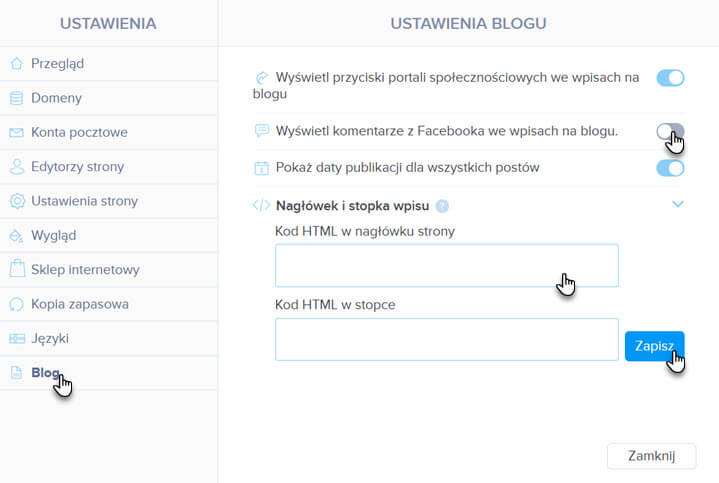Click the person icon for Edytorzy strony
Viewport: 719px width, 483px height.
point(17,167)
